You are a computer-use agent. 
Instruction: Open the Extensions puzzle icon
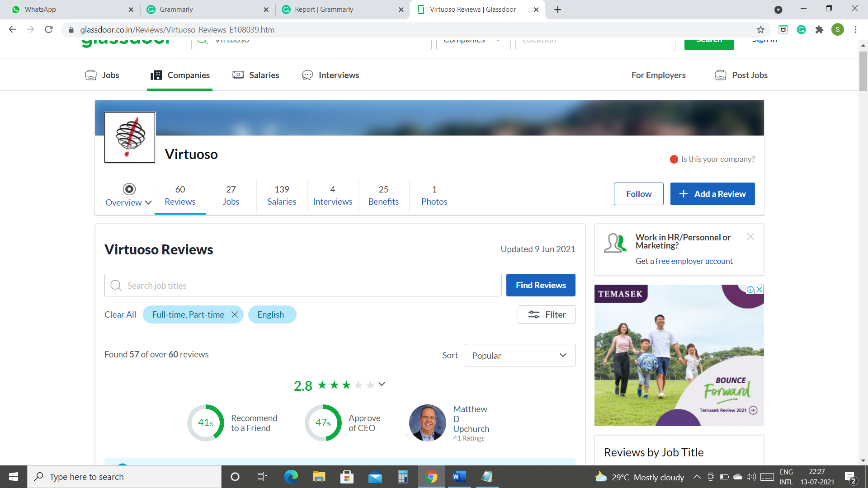pos(819,29)
